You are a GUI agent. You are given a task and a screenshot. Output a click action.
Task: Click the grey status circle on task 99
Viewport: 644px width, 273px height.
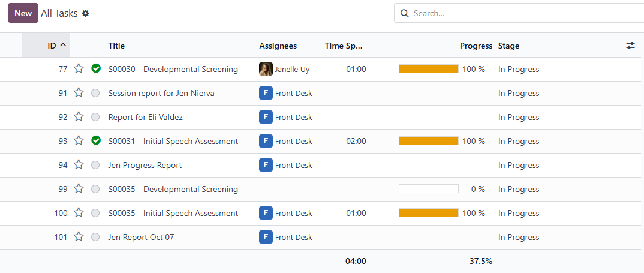point(95,189)
